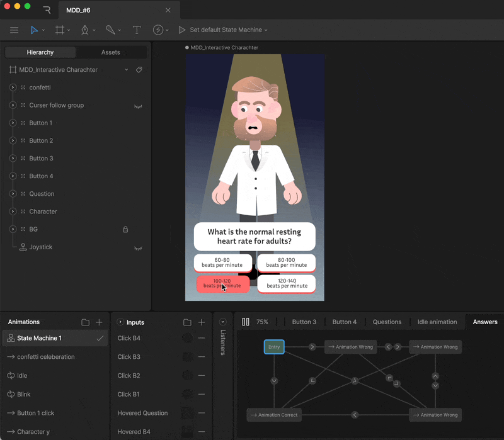Image resolution: width=504 pixels, height=440 pixels.
Task: Switch to the Assets tab
Action: point(111,52)
